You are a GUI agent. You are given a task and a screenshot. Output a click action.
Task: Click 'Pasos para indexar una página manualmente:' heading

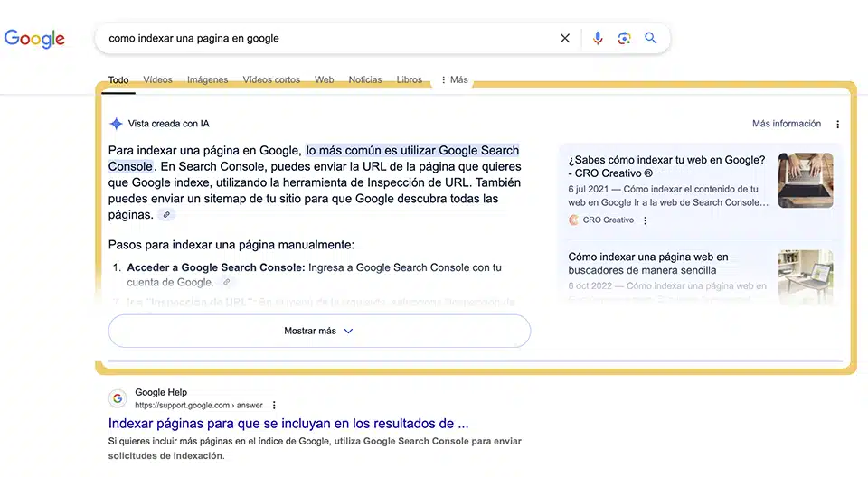tap(231, 245)
